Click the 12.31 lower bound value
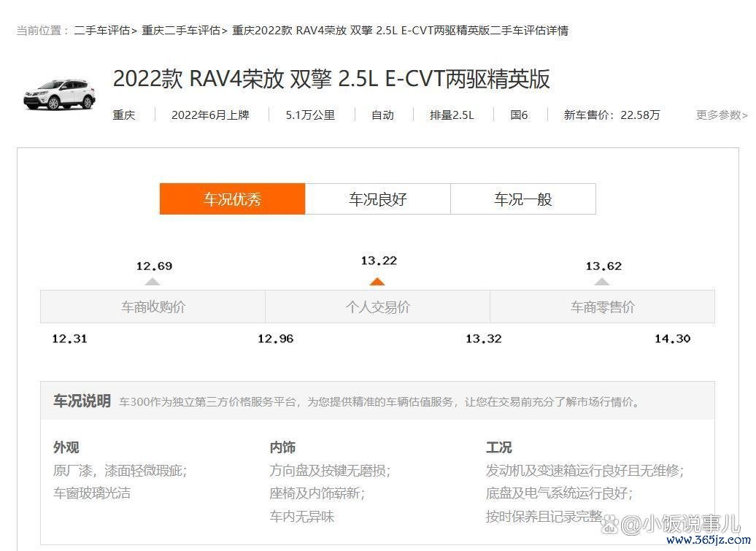The width and height of the screenshot is (756, 551). point(69,339)
